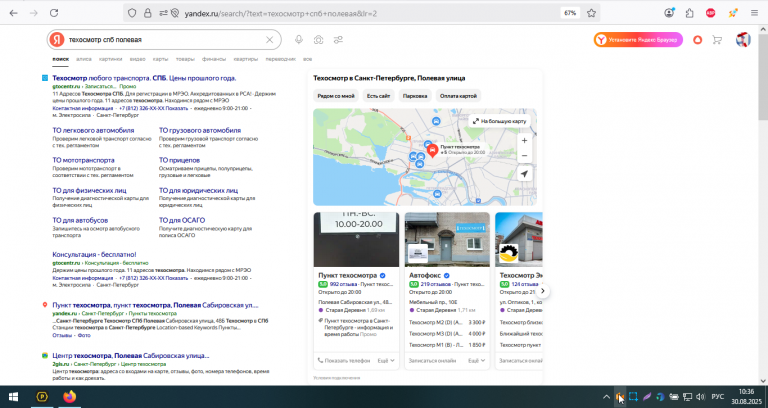Click 'Установите Яндекс Браузер' button
The image size is (768, 408).
tap(638, 40)
